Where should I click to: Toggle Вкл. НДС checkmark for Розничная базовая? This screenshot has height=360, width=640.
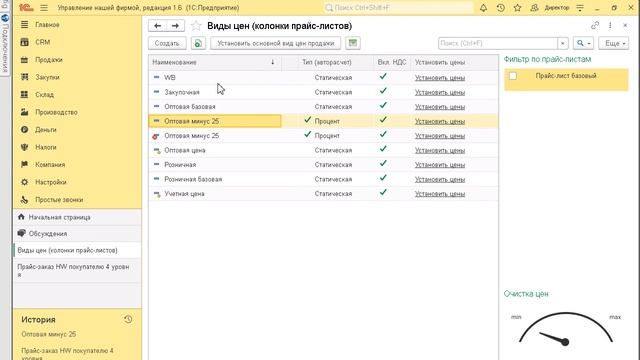(x=383, y=178)
